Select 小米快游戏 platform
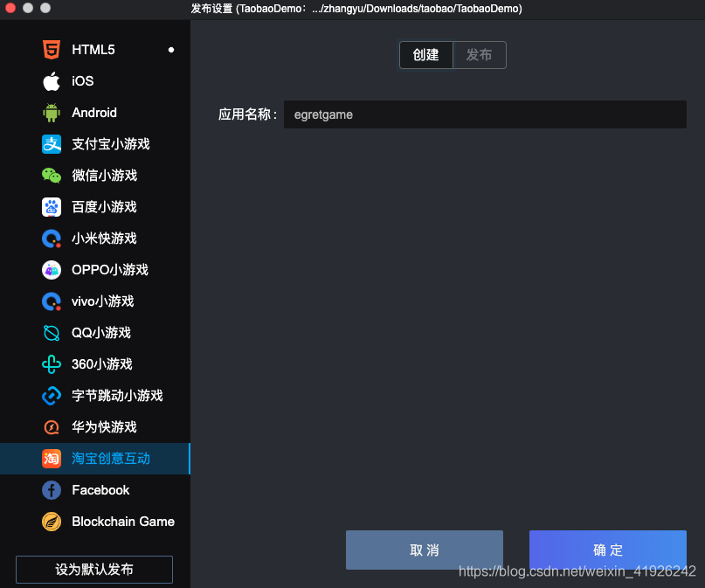705x588 pixels. (95, 239)
